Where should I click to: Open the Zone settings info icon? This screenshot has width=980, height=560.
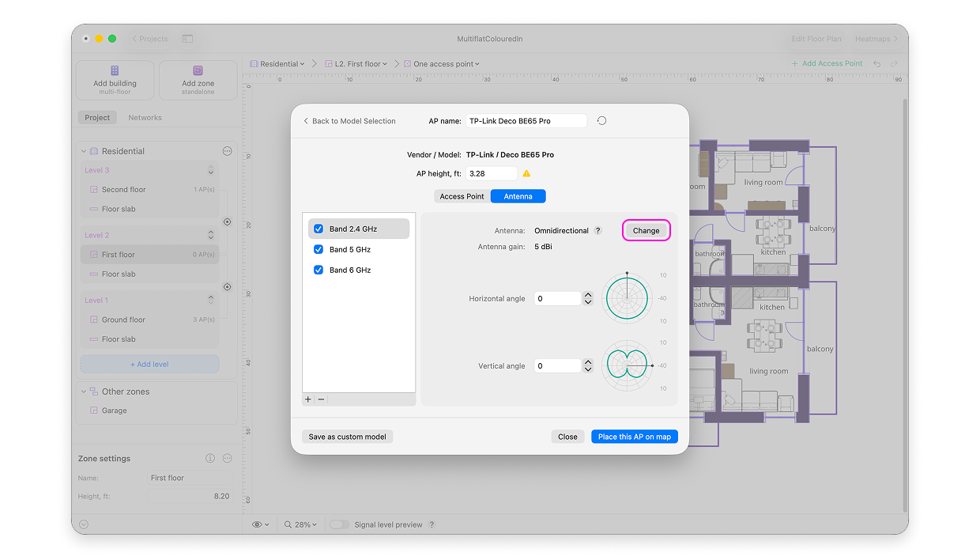point(210,459)
